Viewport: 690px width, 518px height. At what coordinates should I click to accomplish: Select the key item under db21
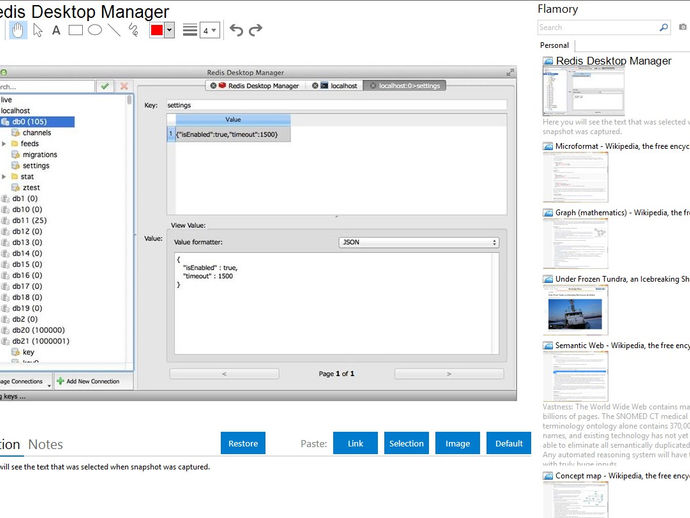tap(28, 352)
